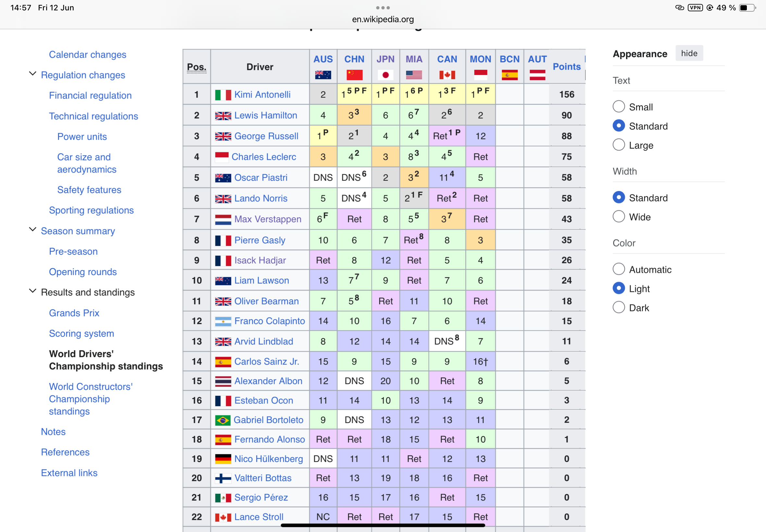
Task: Open the AUS Grand Prix header link
Action: point(323,59)
